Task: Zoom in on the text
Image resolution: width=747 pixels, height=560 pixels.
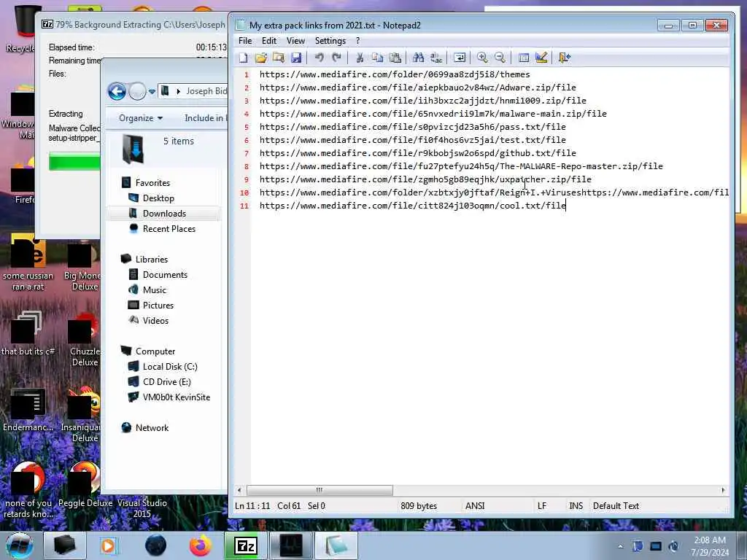Action: (482, 58)
